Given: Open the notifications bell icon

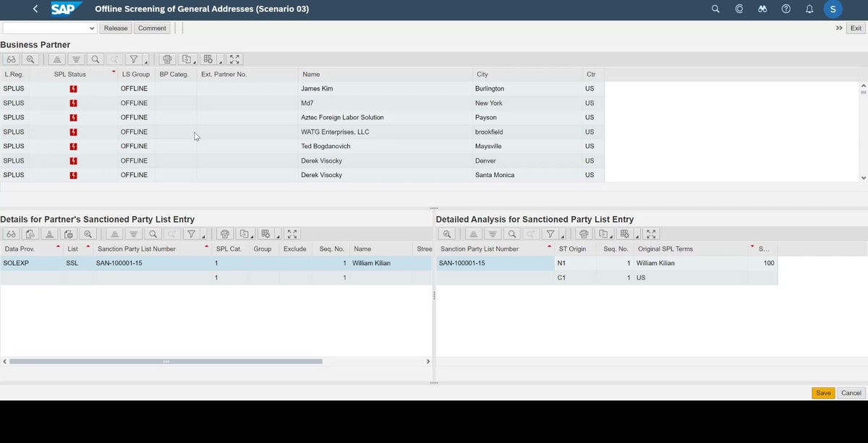Looking at the screenshot, I should (x=809, y=9).
